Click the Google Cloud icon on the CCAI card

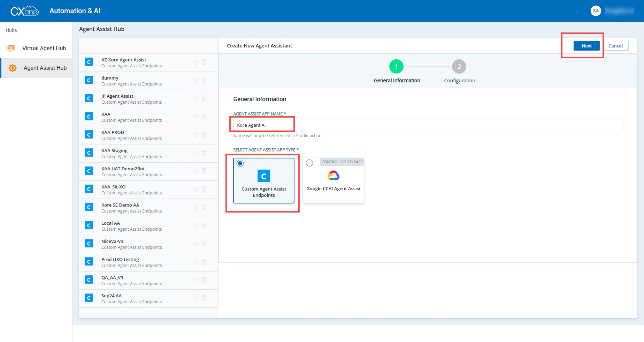(333, 175)
